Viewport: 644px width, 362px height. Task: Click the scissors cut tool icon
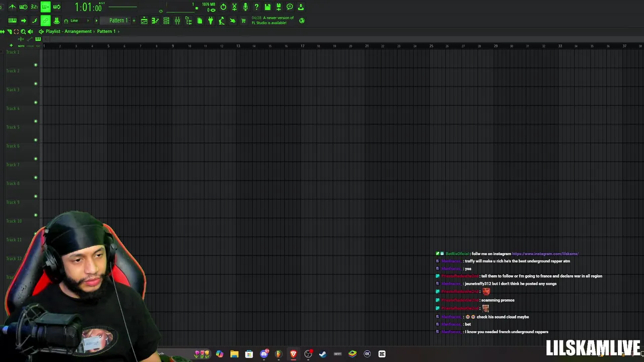click(234, 7)
